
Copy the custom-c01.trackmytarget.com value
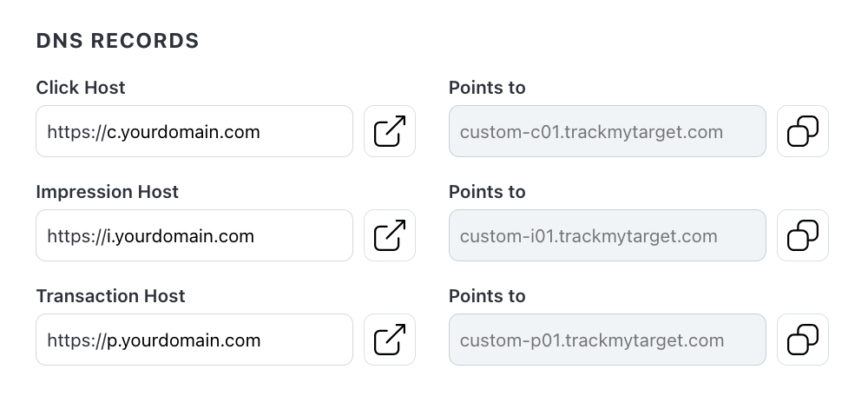coord(803,132)
